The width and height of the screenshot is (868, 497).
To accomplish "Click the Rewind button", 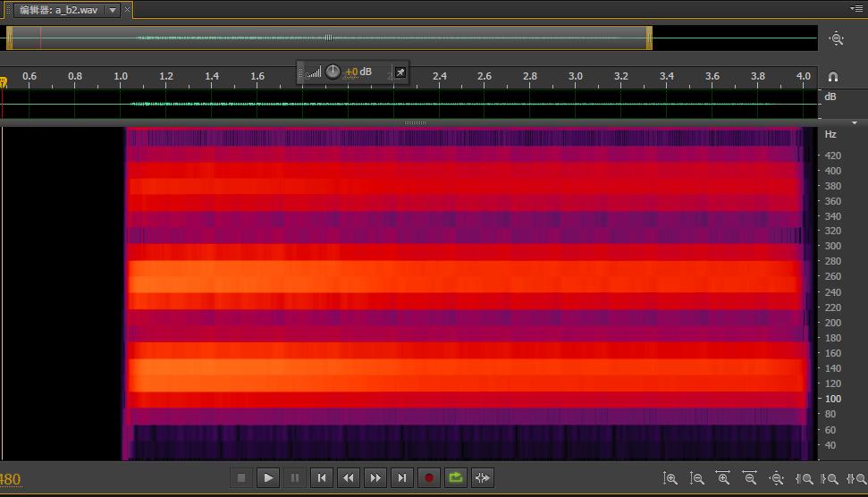I will click(349, 477).
